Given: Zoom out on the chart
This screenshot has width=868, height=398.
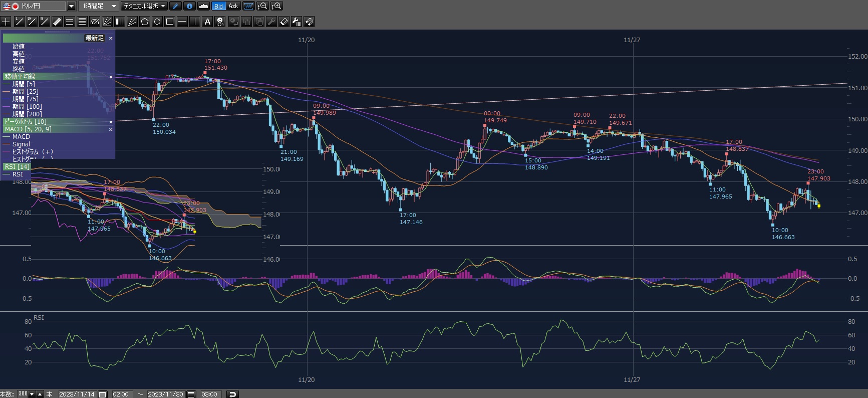Looking at the screenshot, I should coord(262,6).
